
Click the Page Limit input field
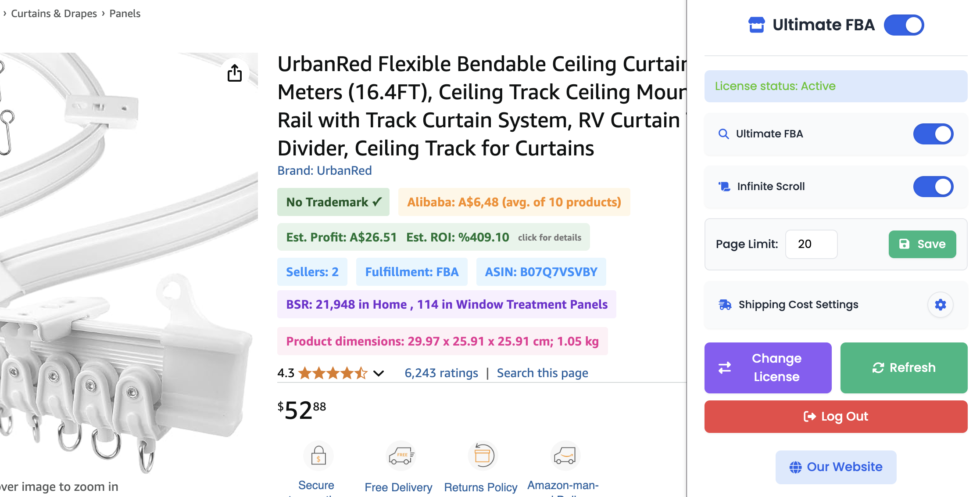tap(811, 244)
